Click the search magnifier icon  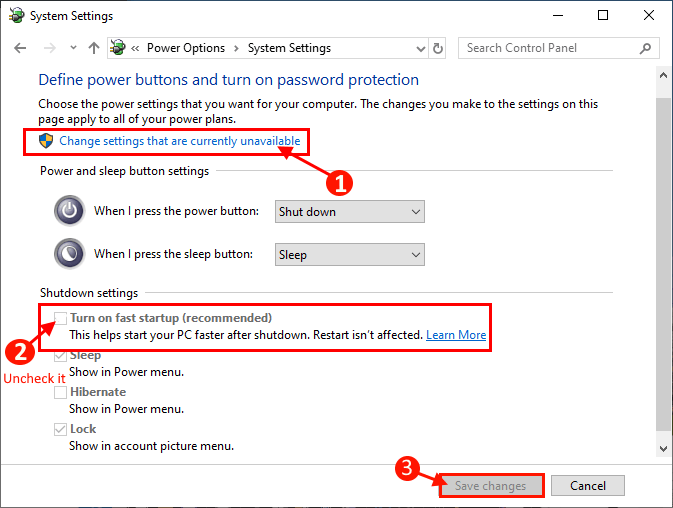645,48
